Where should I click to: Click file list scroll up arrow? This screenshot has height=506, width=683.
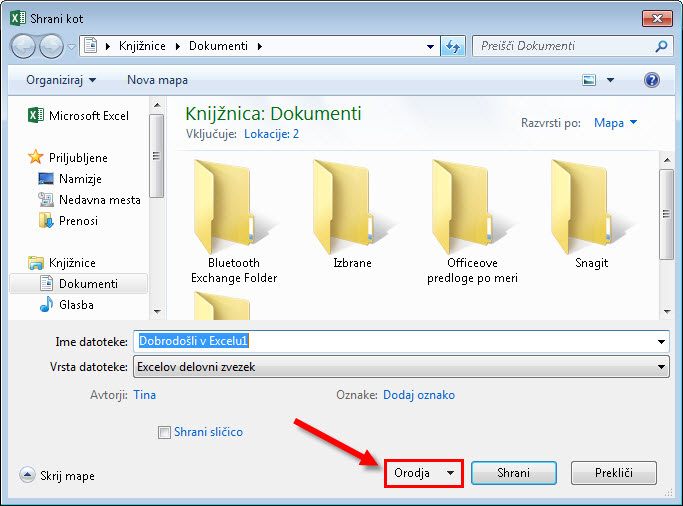[666, 160]
